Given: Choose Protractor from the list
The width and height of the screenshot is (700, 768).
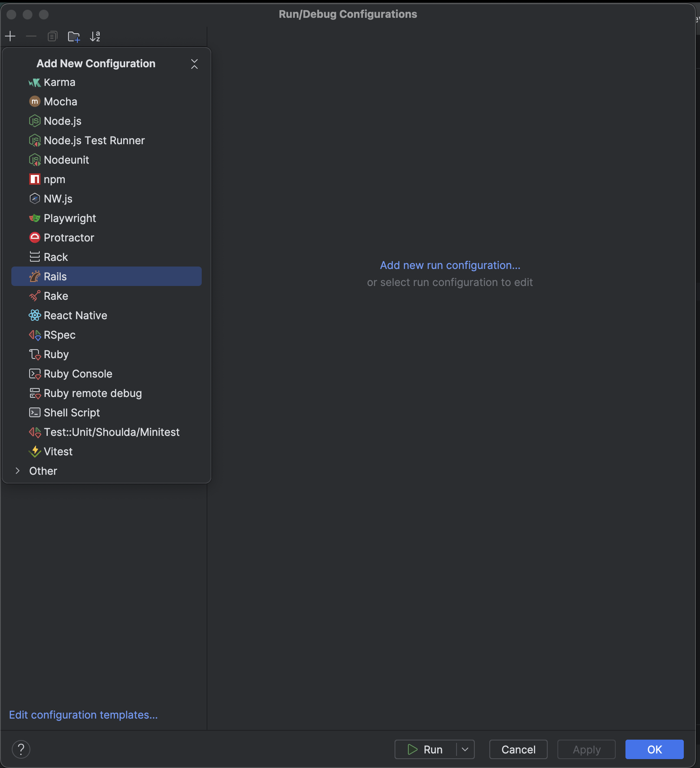Looking at the screenshot, I should click(x=107, y=238).
